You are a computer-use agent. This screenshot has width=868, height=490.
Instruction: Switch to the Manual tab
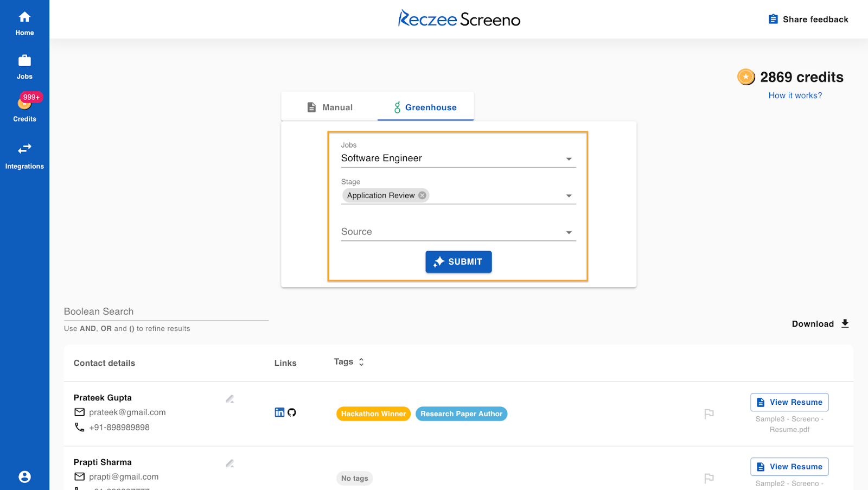[x=329, y=107]
